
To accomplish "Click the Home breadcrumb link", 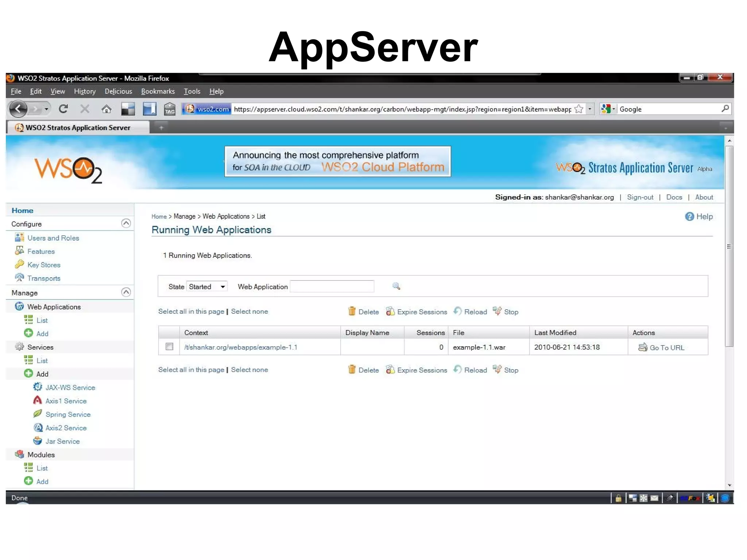I will pos(159,216).
